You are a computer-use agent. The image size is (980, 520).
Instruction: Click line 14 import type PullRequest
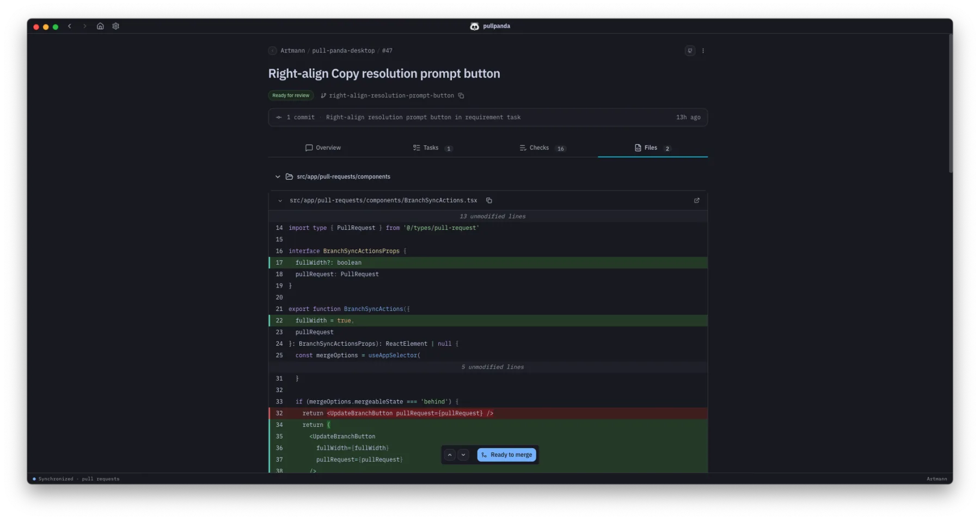[488, 228]
